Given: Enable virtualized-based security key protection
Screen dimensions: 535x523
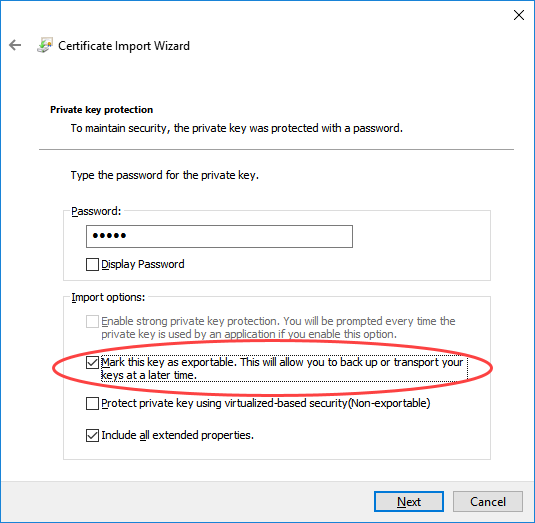Looking at the screenshot, I should coord(92,403).
